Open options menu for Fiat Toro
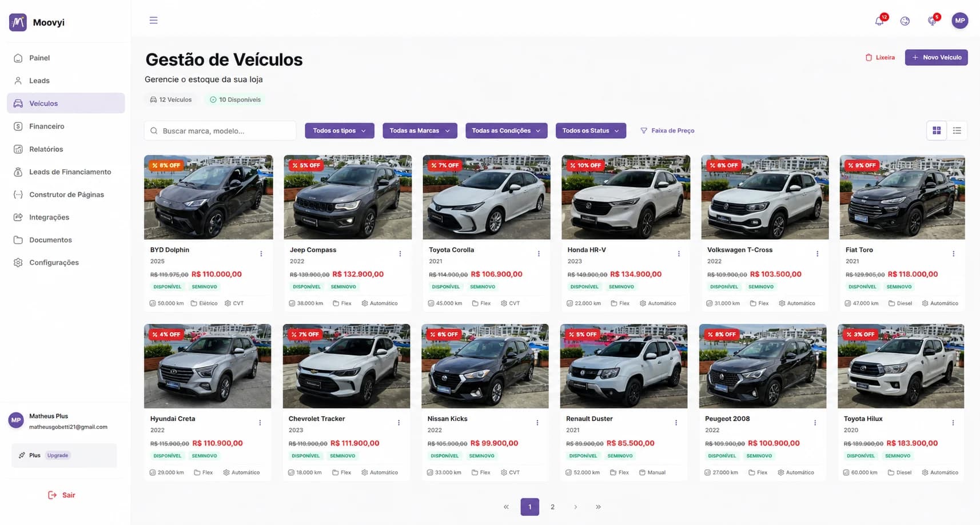Image resolution: width=980 pixels, height=525 pixels. (953, 254)
